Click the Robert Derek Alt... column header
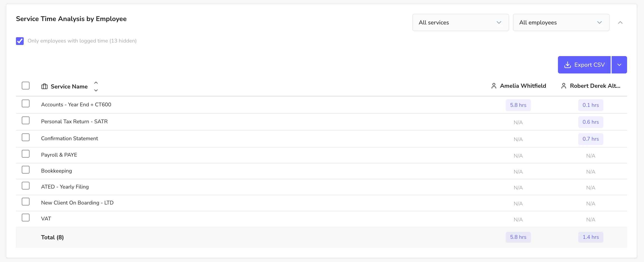 595,86
